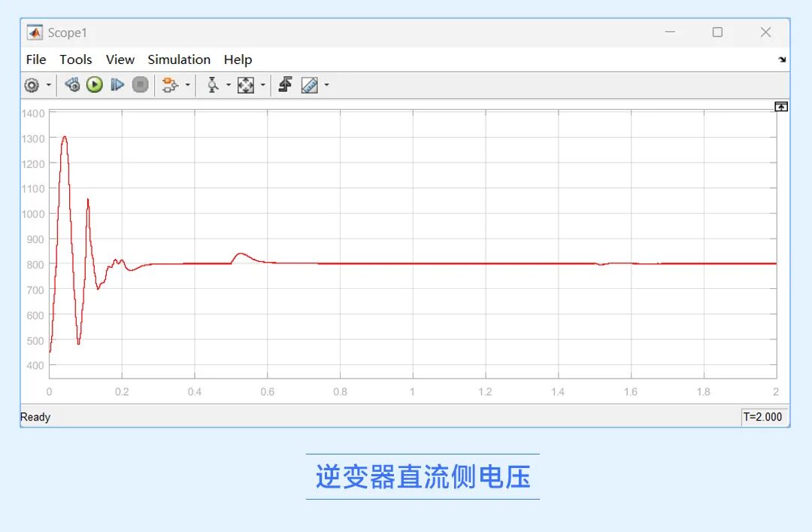Toggle Cursor Measurements ruler icon
812x532 pixels.
[x=310, y=85]
